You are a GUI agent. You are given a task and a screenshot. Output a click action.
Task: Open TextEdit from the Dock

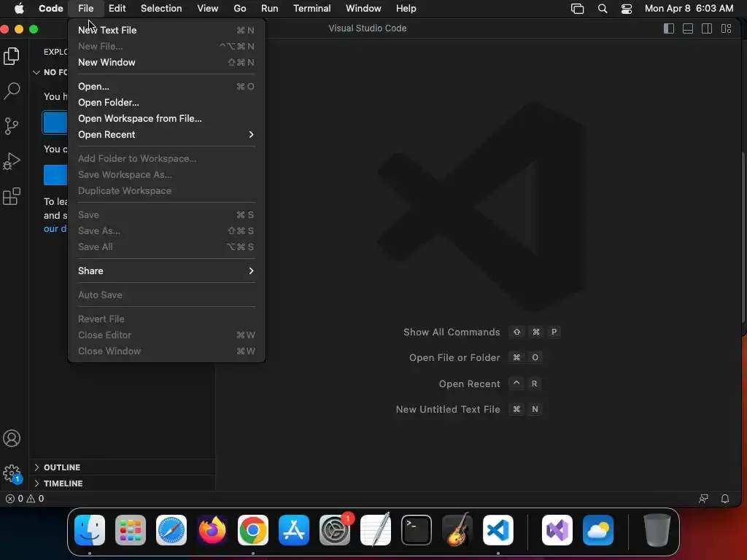click(376, 530)
